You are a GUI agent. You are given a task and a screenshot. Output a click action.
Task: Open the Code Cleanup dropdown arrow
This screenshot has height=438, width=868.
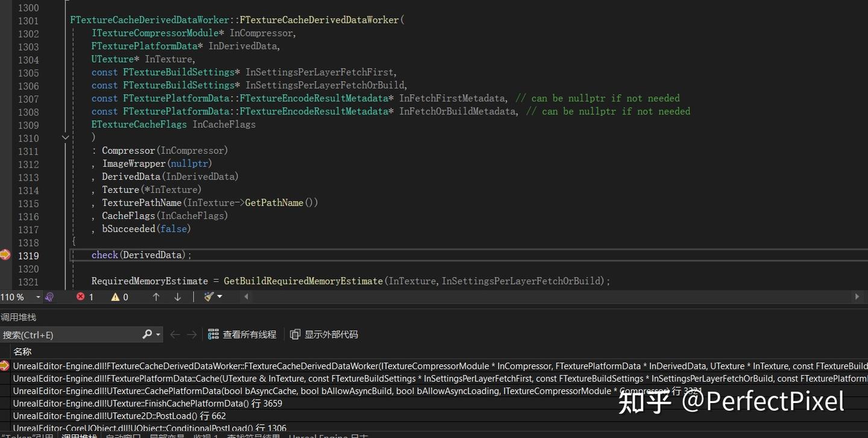point(219,296)
